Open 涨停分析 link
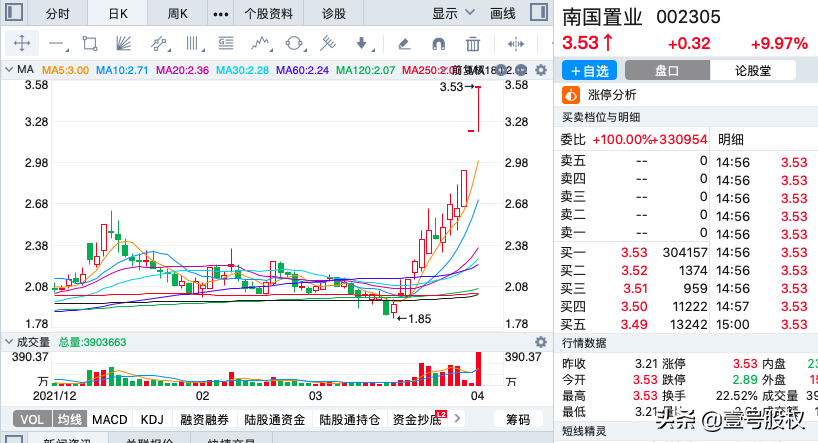818x443 pixels. coord(612,95)
